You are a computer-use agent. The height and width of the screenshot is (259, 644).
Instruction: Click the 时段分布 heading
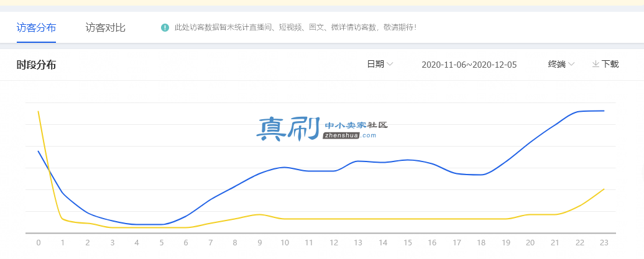tap(36, 65)
